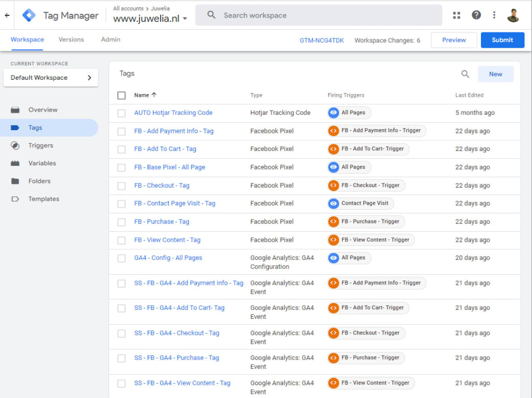Click 'Hotjar Tracking Code' type cell
The height and width of the screenshot is (398, 532).
[x=280, y=113]
